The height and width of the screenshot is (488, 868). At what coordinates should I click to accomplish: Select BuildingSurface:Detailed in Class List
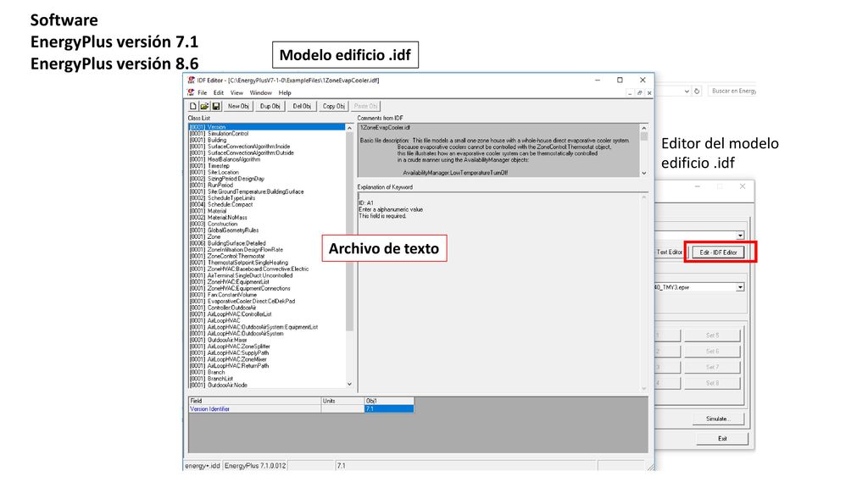tap(236, 243)
